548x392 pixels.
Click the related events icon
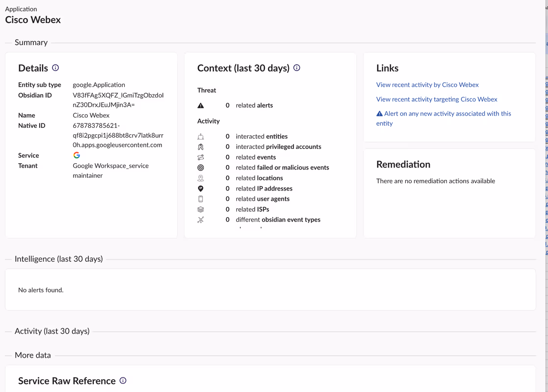201,157
